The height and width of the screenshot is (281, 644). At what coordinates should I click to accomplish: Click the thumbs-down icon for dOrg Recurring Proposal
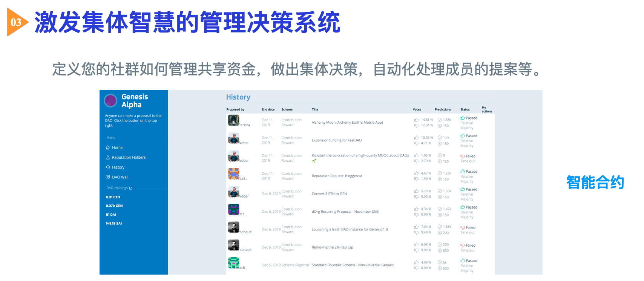(x=417, y=215)
